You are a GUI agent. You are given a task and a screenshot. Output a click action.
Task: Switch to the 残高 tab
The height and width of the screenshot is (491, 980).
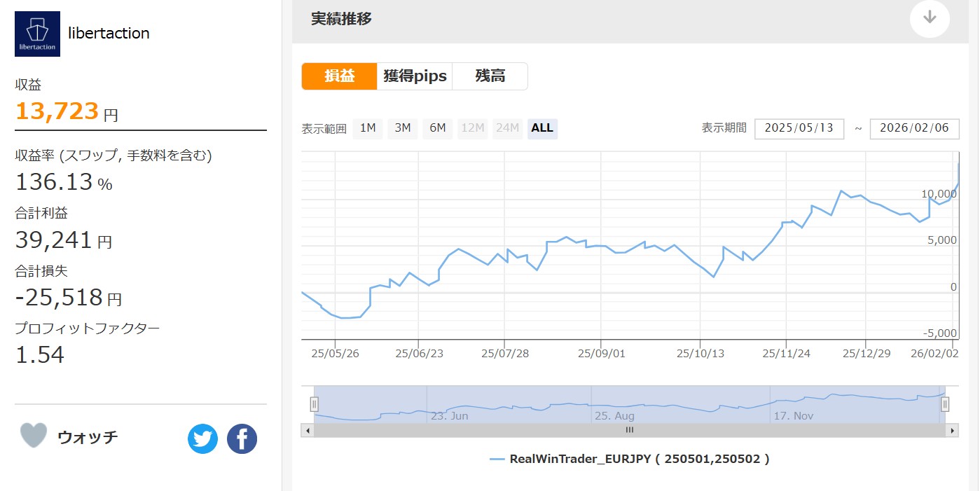coord(490,76)
